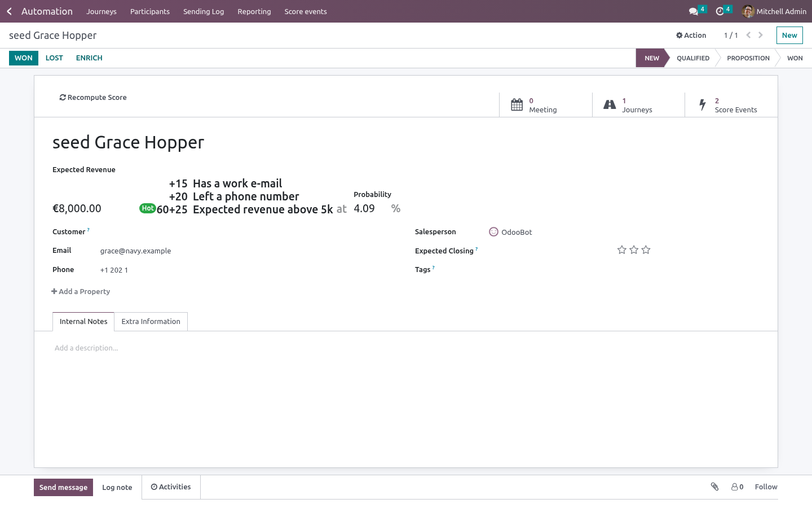Create a New record

789,36
